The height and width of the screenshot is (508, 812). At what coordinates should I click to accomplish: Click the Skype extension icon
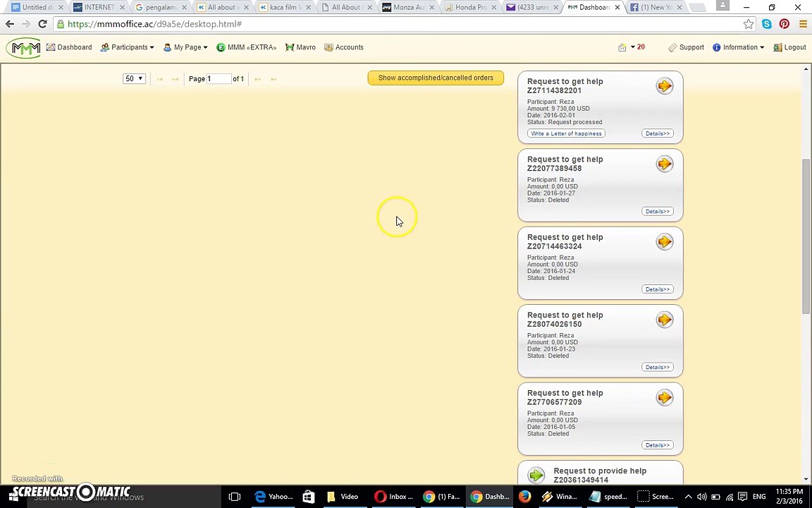coord(767,24)
